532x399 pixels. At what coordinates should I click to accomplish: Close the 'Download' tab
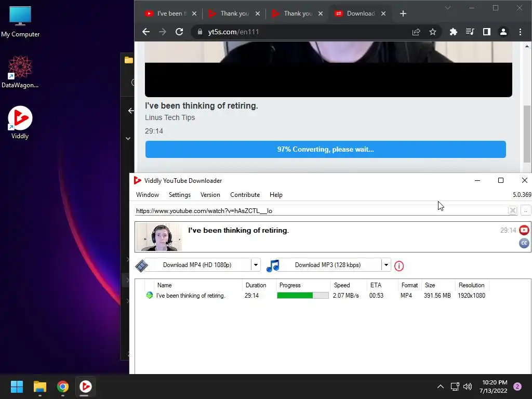point(383,14)
